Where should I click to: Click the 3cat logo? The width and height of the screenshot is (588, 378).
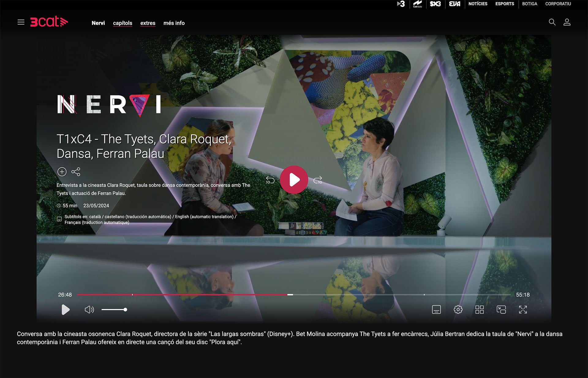49,22
